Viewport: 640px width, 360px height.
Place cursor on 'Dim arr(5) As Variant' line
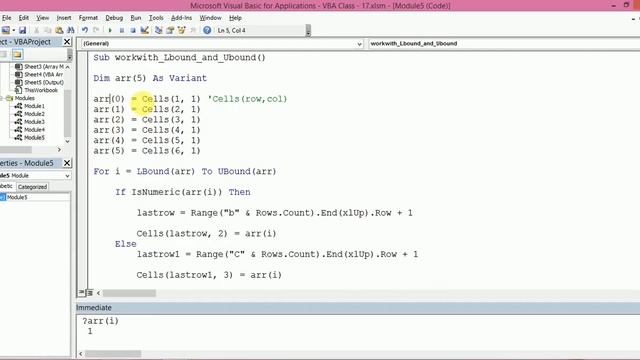[150, 78]
